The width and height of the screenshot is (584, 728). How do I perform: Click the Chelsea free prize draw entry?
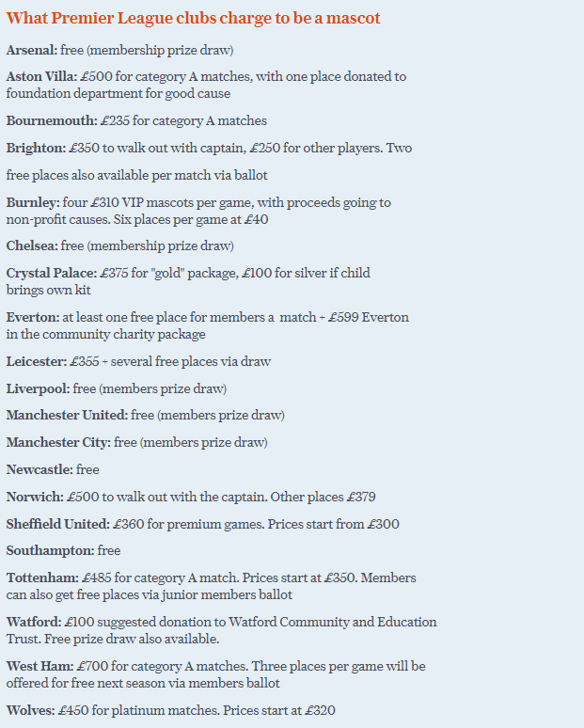119,245
